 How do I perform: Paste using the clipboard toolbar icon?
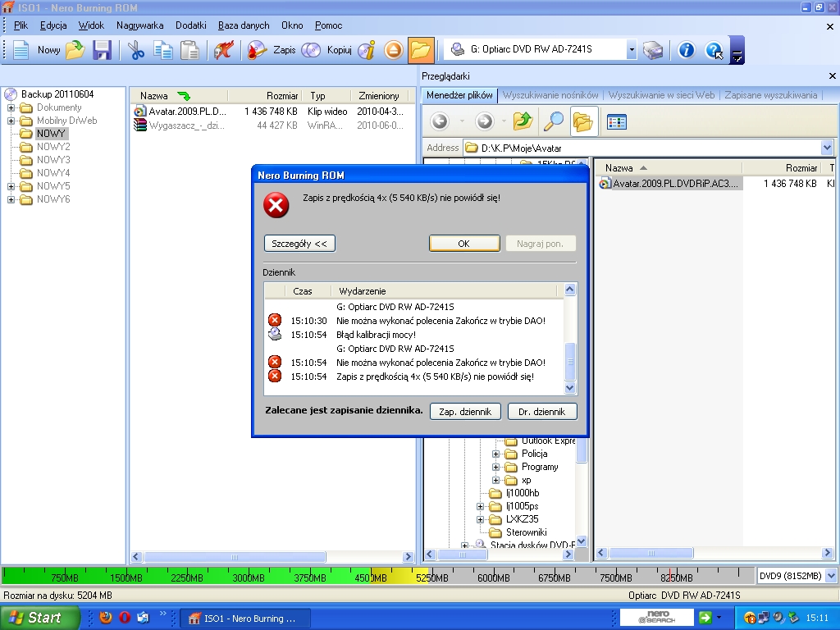(x=189, y=50)
